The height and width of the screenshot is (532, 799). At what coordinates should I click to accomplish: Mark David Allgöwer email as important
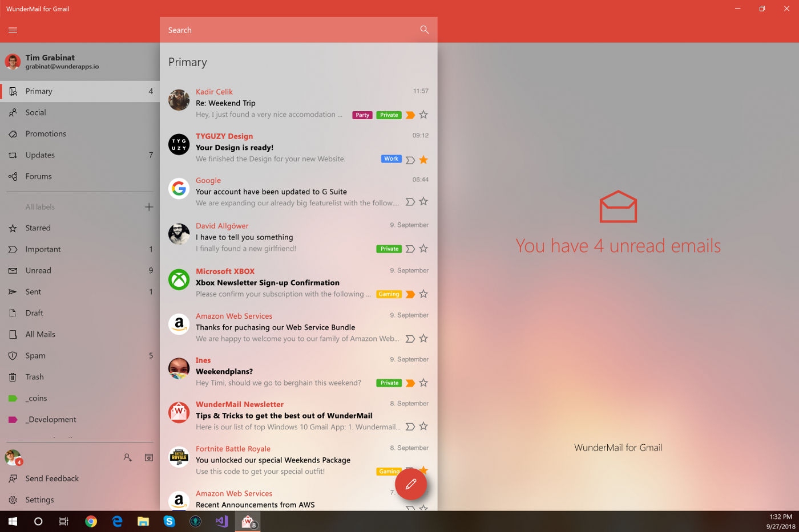tap(410, 249)
